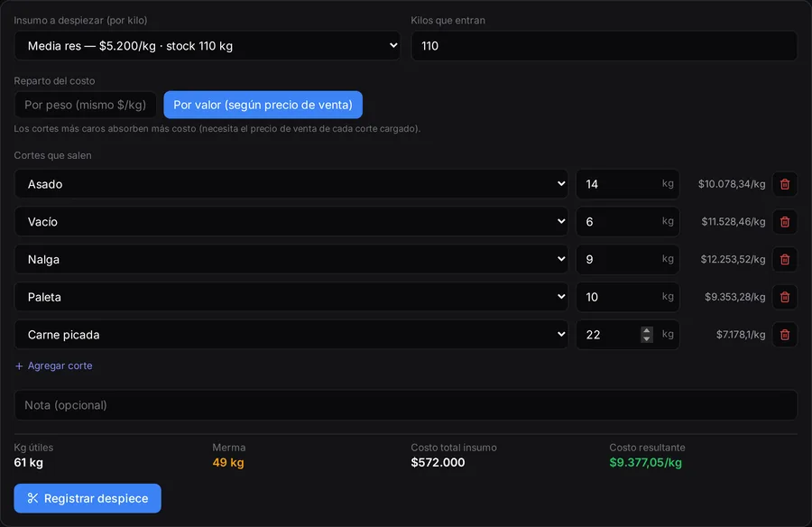Delete the Carne picada cut row
The width and height of the screenshot is (812, 527).
785,335
